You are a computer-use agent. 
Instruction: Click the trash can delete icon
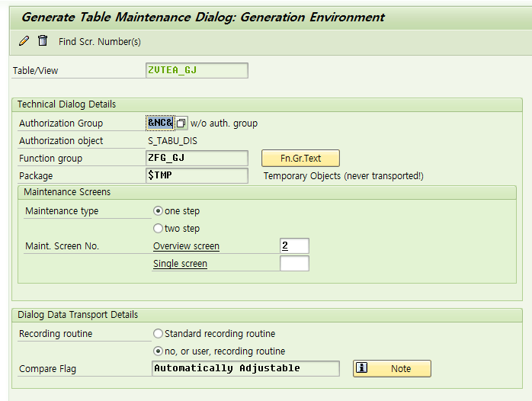pos(43,40)
